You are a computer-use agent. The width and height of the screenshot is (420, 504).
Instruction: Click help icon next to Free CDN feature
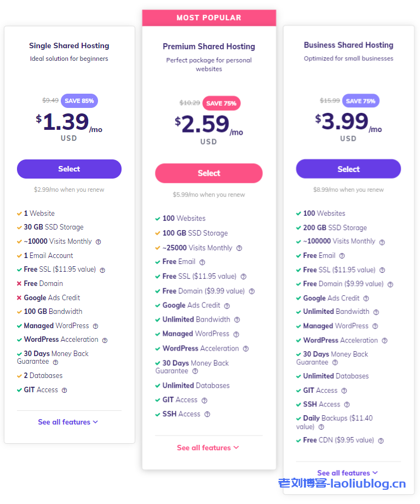coord(381,440)
